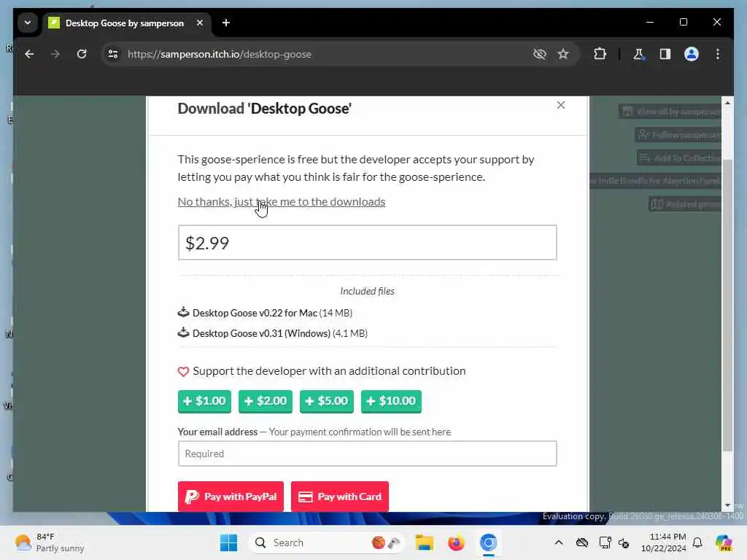Close the Desktop Goose tab
Image resolution: width=747 pixels, height=560 pixels.
(200, 23)
